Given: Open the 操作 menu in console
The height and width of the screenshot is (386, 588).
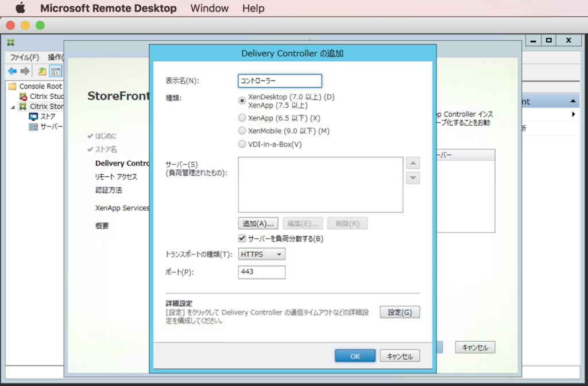Looking at the screenshot, I should point(56,57).
